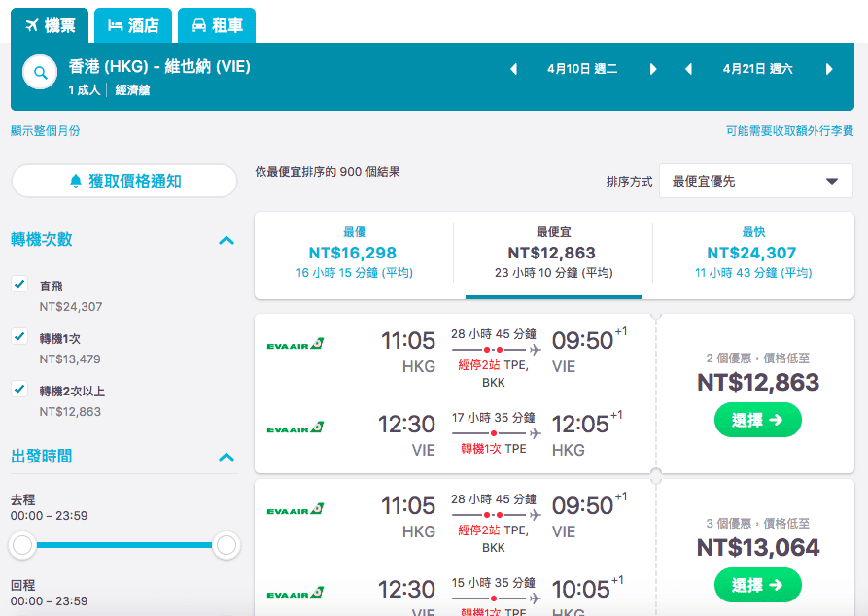Viewport: 868px width, 616px height.
Task: Click left handle of 去程 time slider
Action: [22, 545]
